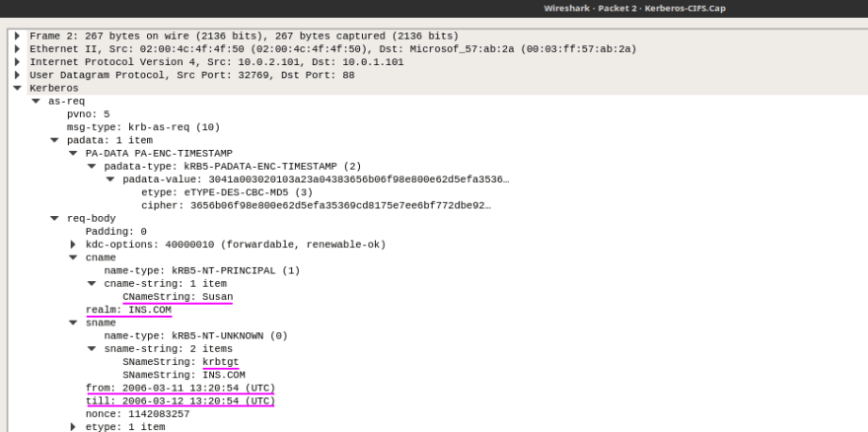Expand User Datagram Protocol row
This screenshot has width=868, height=432.
(x=17, y=75)
